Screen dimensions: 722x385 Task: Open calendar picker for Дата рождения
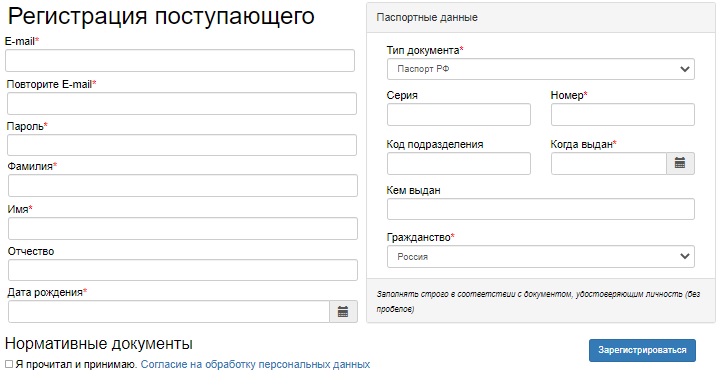(x=343, y=312)
